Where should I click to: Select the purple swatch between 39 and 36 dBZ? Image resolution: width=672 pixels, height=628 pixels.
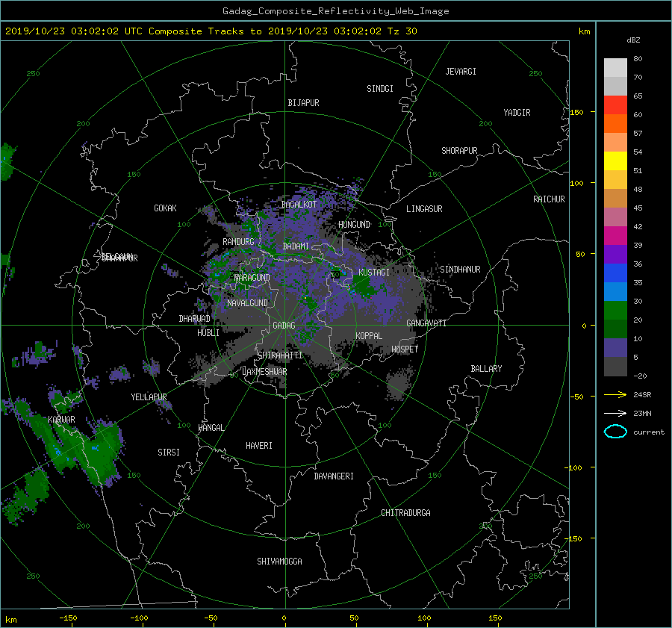click(615, 254)
